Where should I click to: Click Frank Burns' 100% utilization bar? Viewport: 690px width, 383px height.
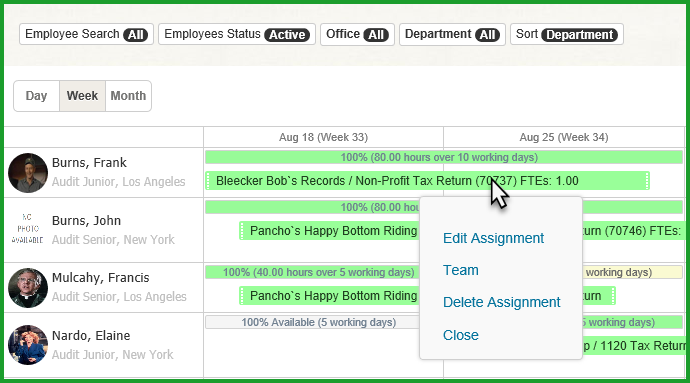[444, 157]
